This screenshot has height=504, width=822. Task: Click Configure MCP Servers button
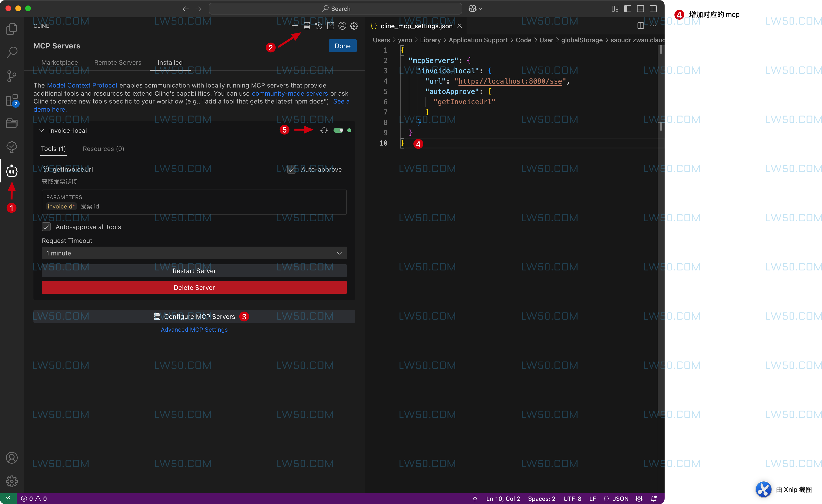click(x=194, y=317)
